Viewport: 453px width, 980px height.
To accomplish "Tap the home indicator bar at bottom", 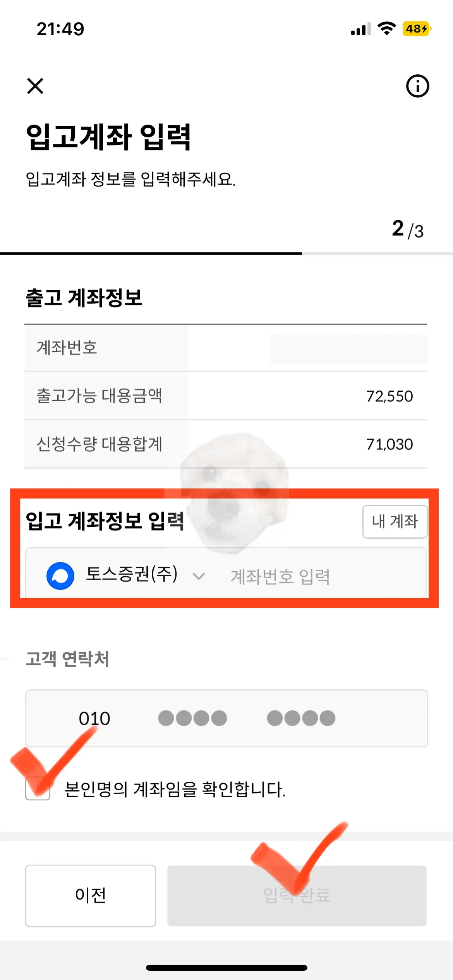I will pyautogui.click(x=226, y=967).
